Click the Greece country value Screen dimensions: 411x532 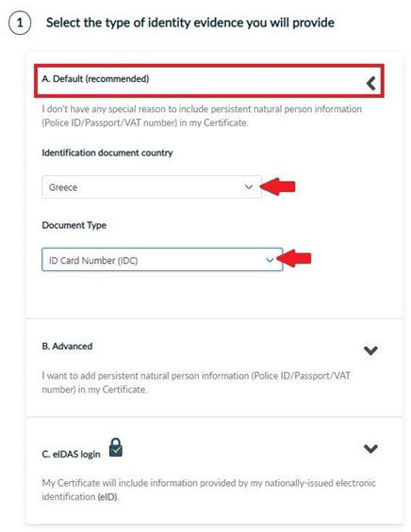click(x=63, y=187)
